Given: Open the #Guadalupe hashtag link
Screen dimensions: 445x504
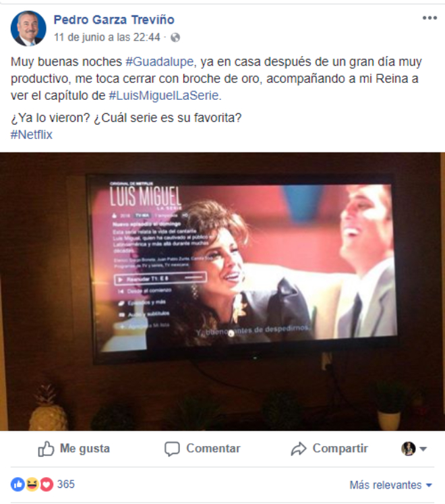Looking at the screenshot, I should tap(160, 61).
